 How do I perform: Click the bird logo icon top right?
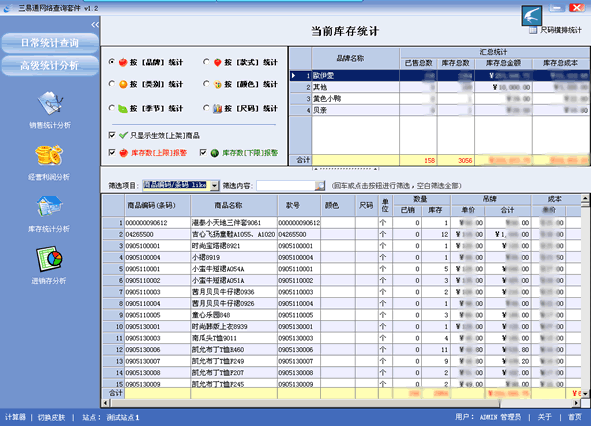click(x=532, y=15)
